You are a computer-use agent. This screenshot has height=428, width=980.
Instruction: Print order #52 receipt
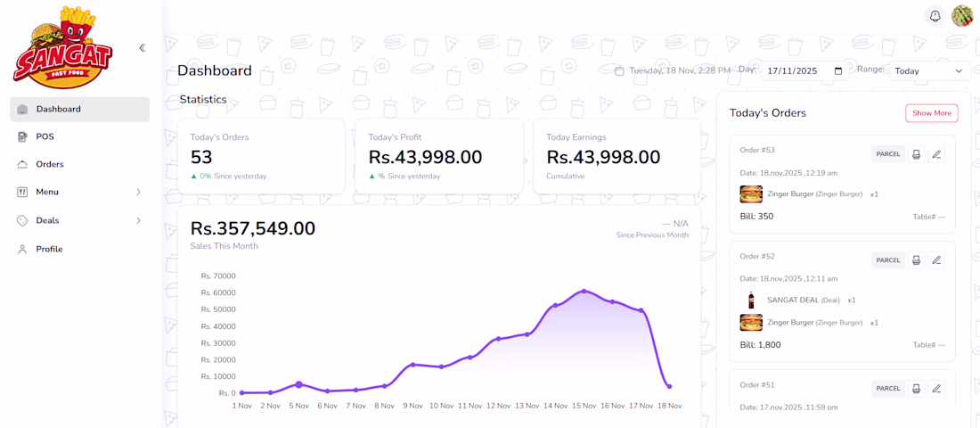tap(916, 260)
